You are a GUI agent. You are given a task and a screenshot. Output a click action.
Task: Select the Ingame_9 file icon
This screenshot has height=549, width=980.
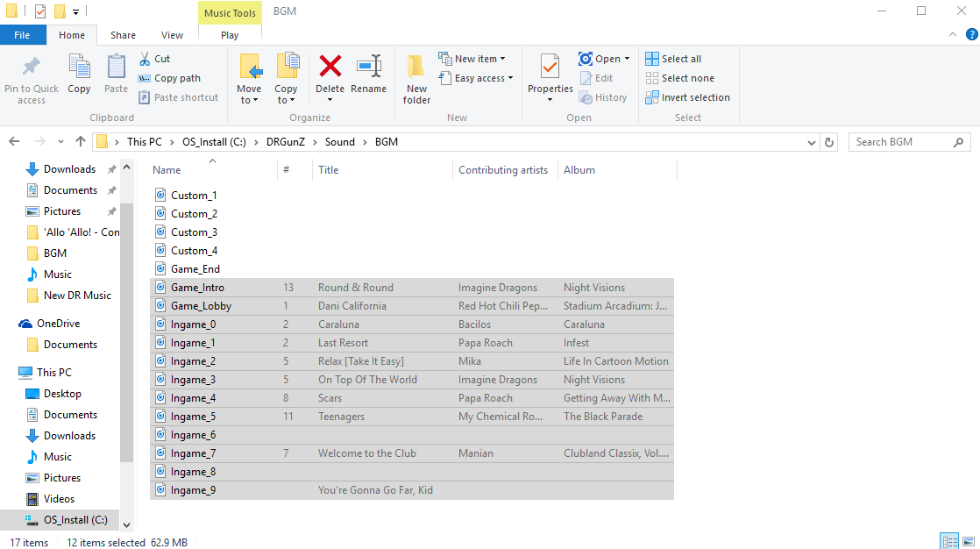pyautogui.click(x=160, y=489)
